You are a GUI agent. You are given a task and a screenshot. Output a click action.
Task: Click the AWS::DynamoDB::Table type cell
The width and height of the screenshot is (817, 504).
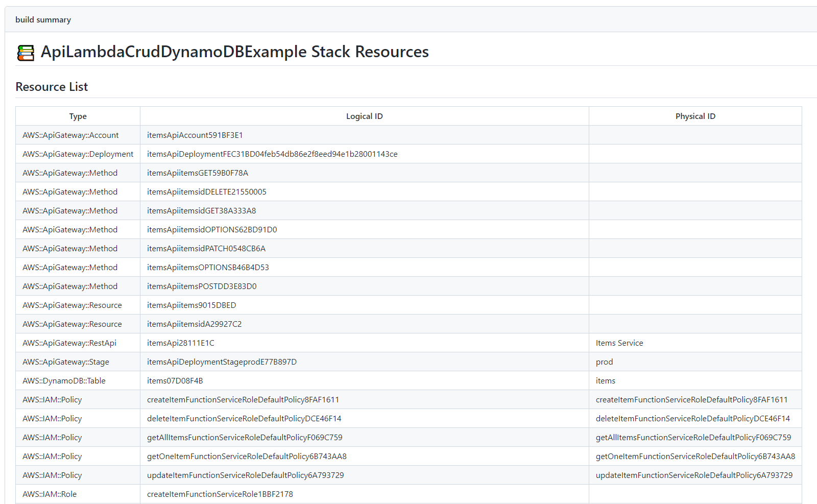(78, 380)
